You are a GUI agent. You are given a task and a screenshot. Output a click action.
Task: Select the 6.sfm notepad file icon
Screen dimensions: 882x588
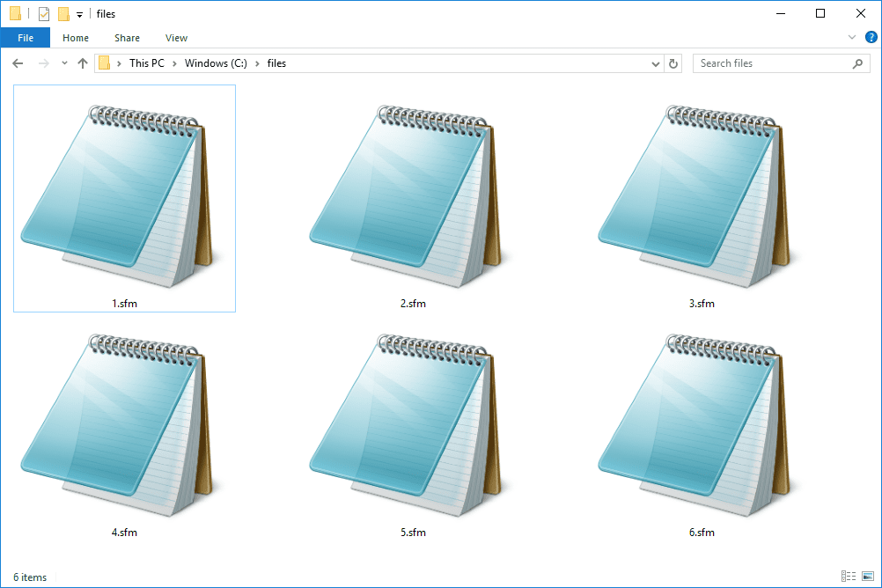point(695,425)
